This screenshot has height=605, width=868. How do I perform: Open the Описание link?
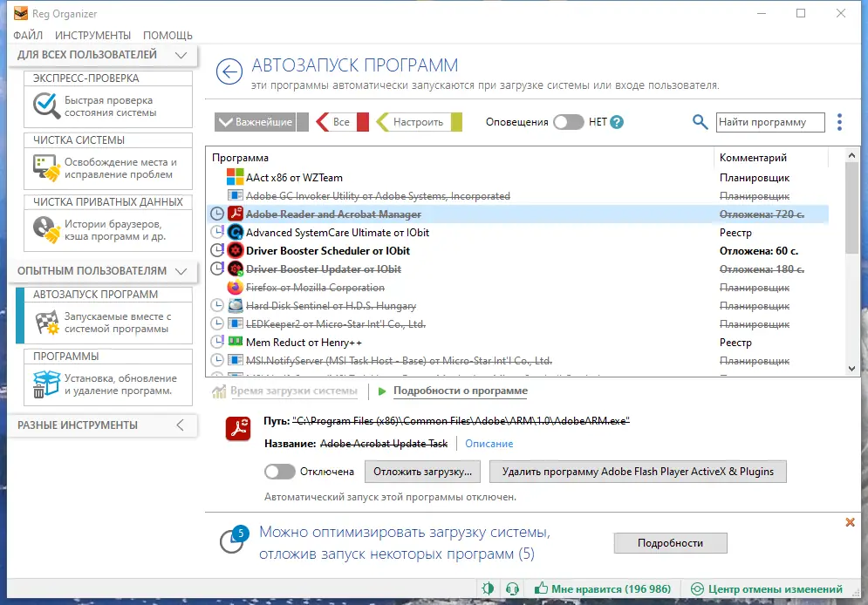coord(489,444)
